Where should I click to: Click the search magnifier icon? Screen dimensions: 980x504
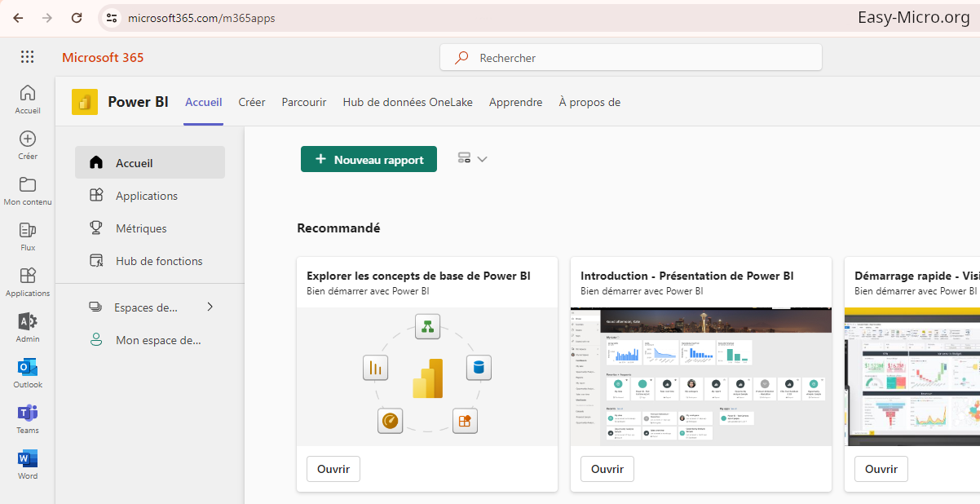[x=462, y=58]
